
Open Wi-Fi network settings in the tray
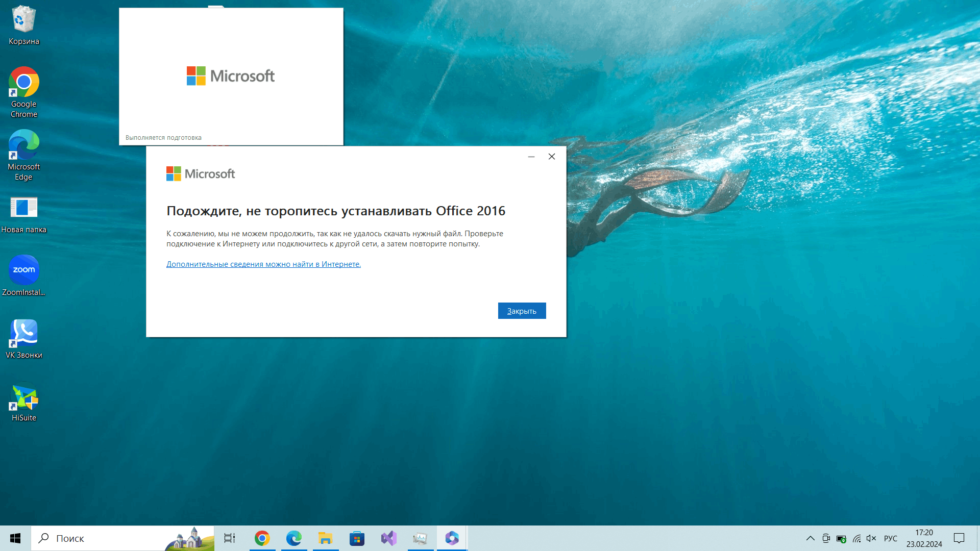pos(856,539)
